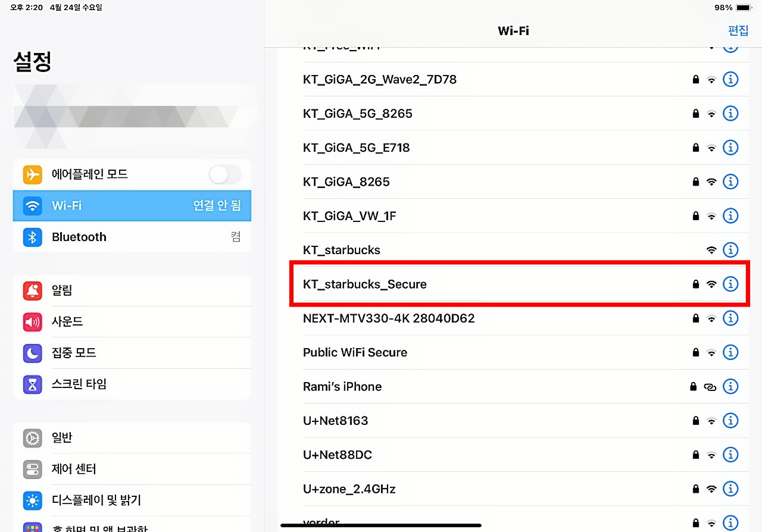762x532 pixels.
Task: Open info for Rami's iPhone hotspot
Action: coord(730,386)
